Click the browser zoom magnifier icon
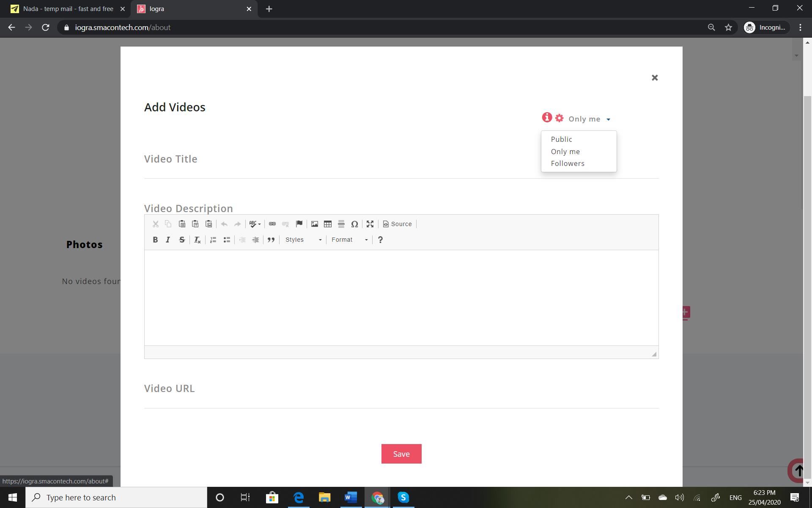The image size is (812, 508). pos(711,28)
